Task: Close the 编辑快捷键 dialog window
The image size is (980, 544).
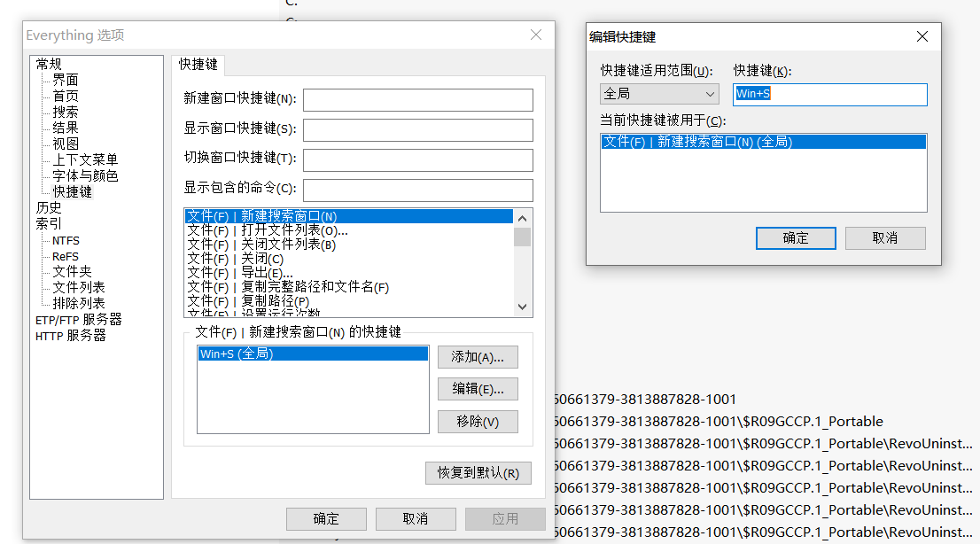Action: (922, 36)
